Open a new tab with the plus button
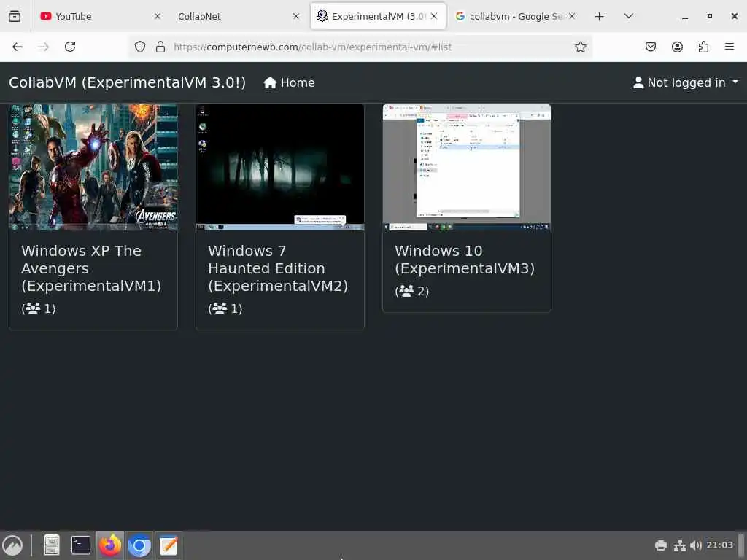 pyautogui.click(x=600, y=17)
